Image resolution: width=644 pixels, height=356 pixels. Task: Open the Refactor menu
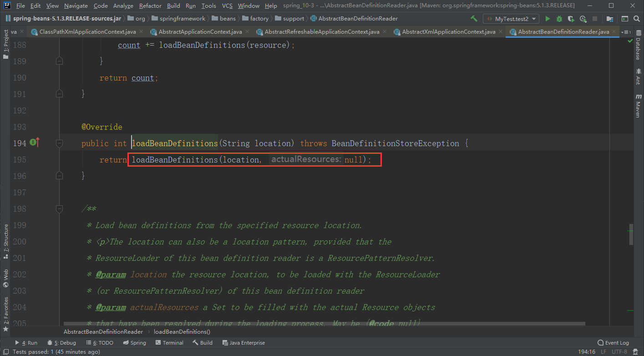pyautogui.click(x=150, y=5)
